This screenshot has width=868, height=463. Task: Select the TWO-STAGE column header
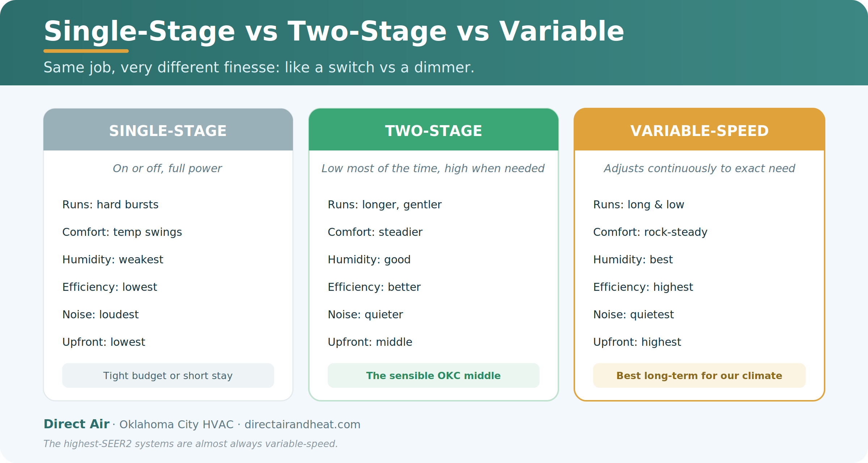[433, 129]
